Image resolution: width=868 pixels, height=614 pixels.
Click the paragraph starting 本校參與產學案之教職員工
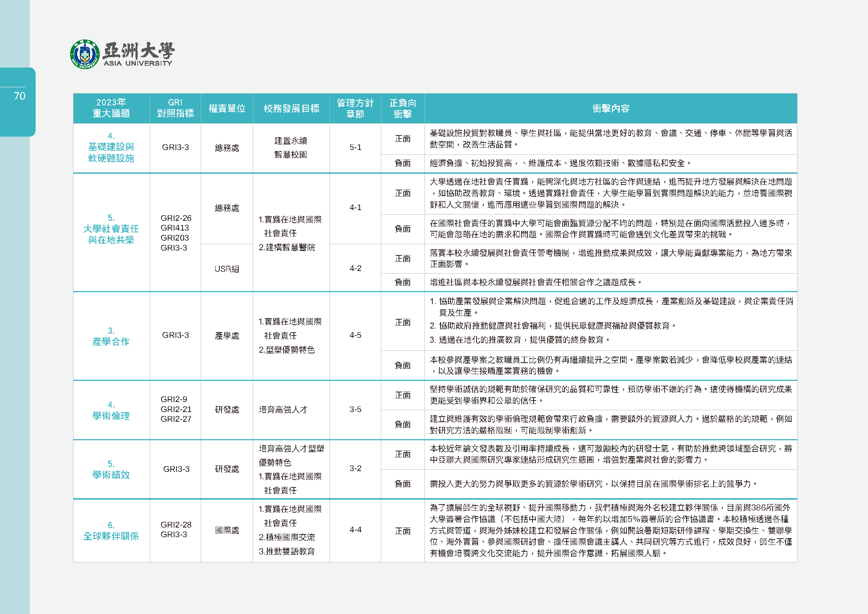pos(611,365)
